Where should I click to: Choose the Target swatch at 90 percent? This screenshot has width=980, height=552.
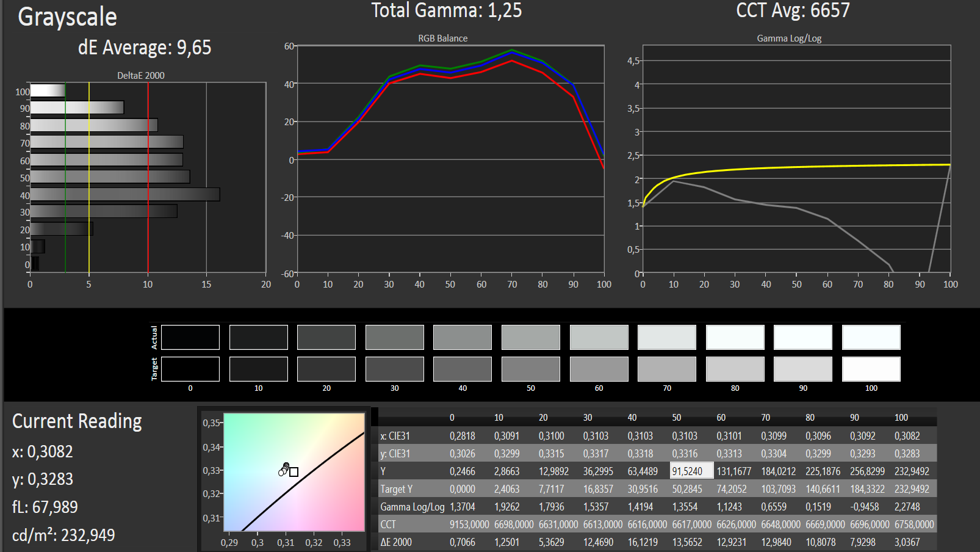click(803, 369)
